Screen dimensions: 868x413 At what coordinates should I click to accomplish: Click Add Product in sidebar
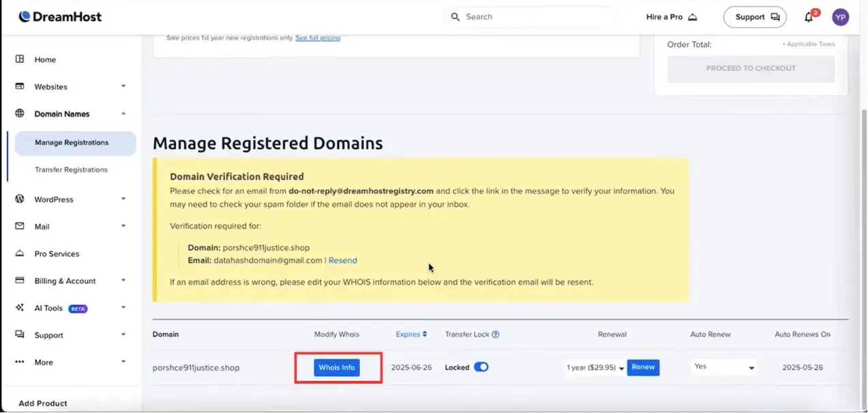coord(43,403)
